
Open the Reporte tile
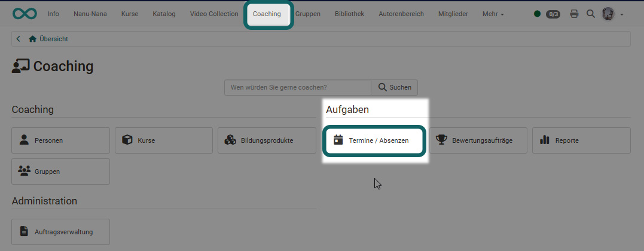click(581, 140)
